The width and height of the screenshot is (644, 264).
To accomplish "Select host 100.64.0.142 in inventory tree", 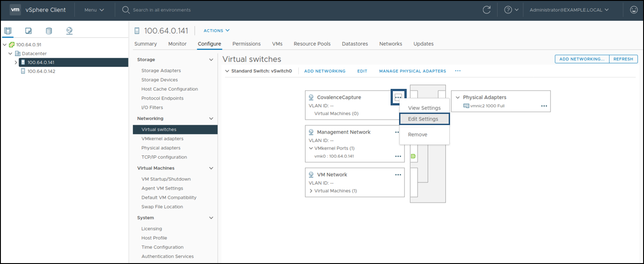I will point(42,71).
